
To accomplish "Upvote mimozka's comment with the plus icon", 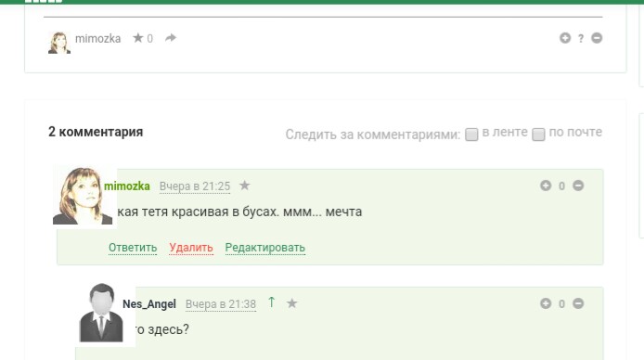I will tap(546, 186).
